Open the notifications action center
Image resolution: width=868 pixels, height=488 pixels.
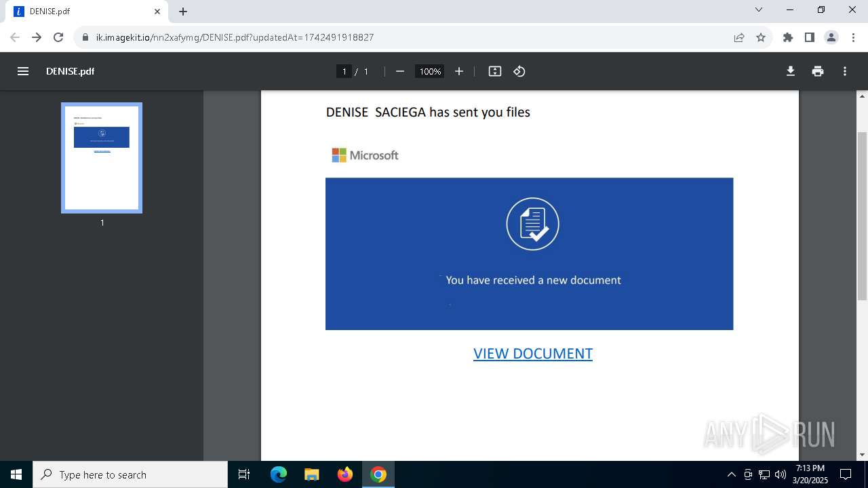coord(846,474)
